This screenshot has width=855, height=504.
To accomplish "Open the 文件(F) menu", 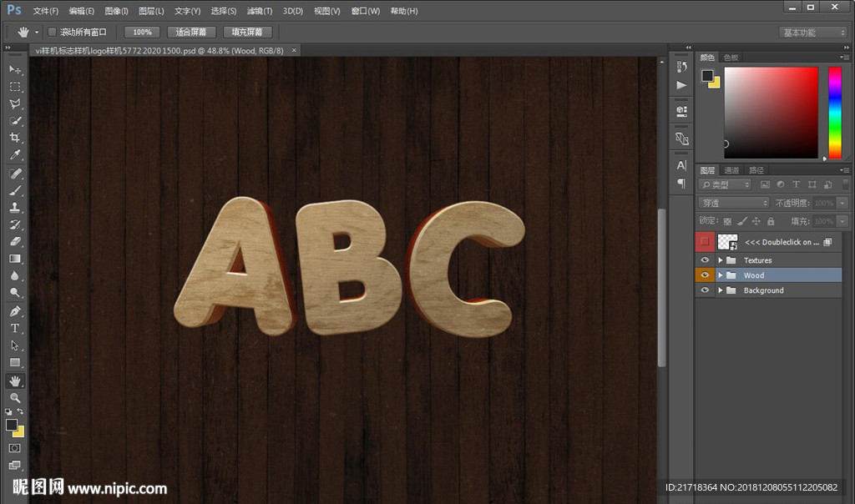I will point(45,11).
